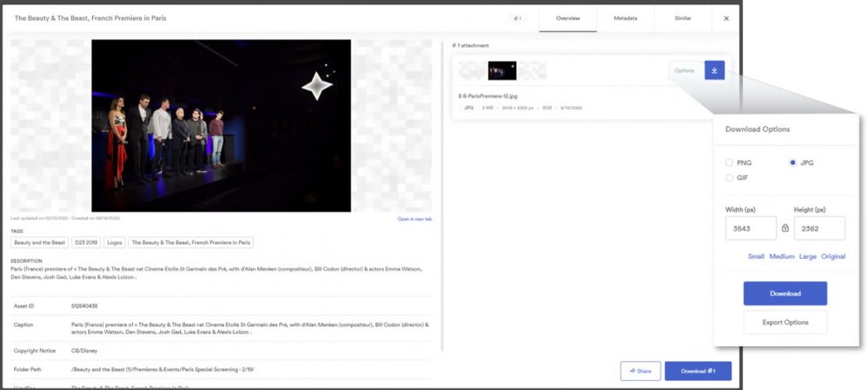Click the French Premiere in Paris tag
Screen dimensions: 868x390
pyautogui.click(x=191, y=243)
